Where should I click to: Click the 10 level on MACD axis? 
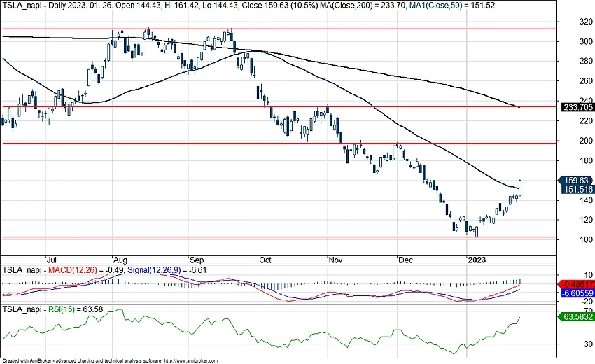588,275
